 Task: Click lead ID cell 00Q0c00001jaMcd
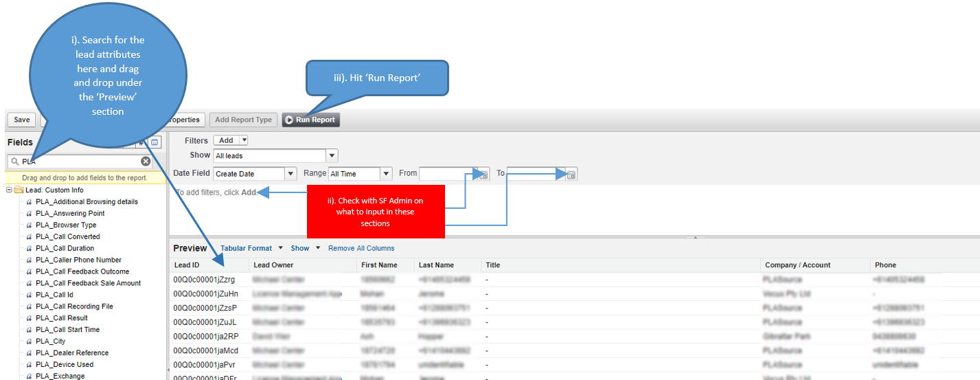(206, 350)
